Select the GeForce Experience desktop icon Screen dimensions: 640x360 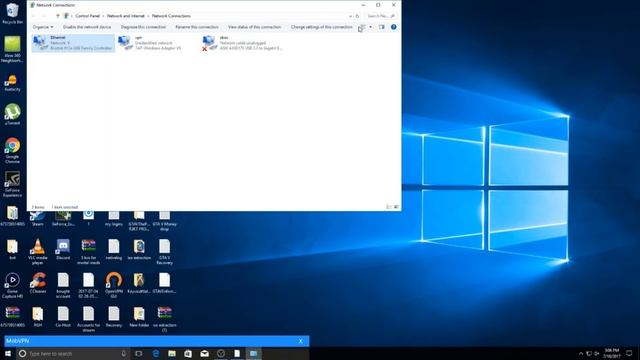click(12, 184)
